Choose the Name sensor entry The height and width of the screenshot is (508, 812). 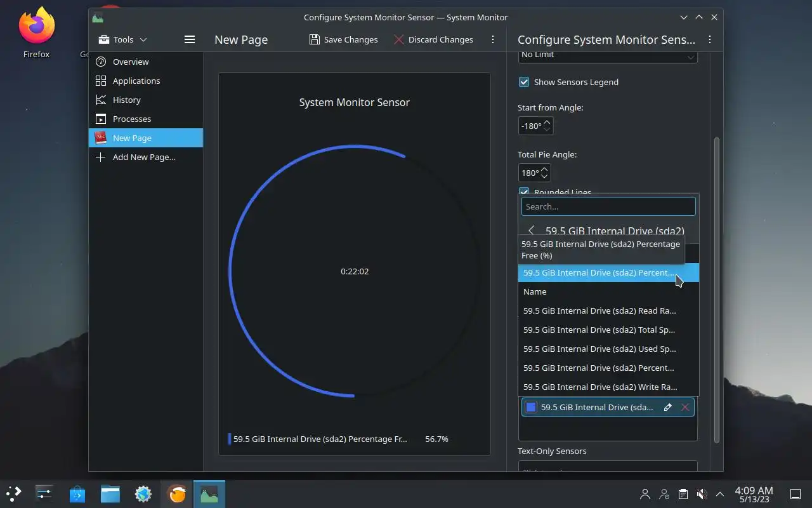[608, 291]
